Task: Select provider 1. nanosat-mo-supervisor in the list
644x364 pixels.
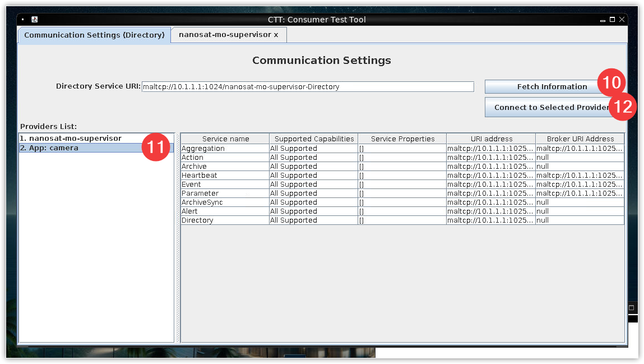Action: coord(70,138)
